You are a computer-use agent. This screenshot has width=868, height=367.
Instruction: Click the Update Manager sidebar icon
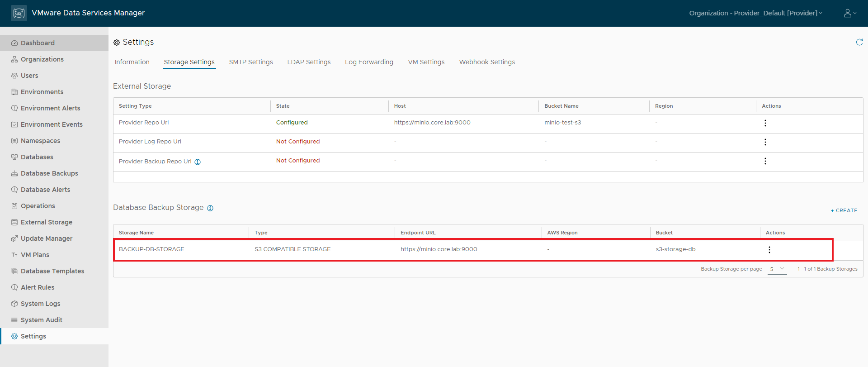[14, 238]
